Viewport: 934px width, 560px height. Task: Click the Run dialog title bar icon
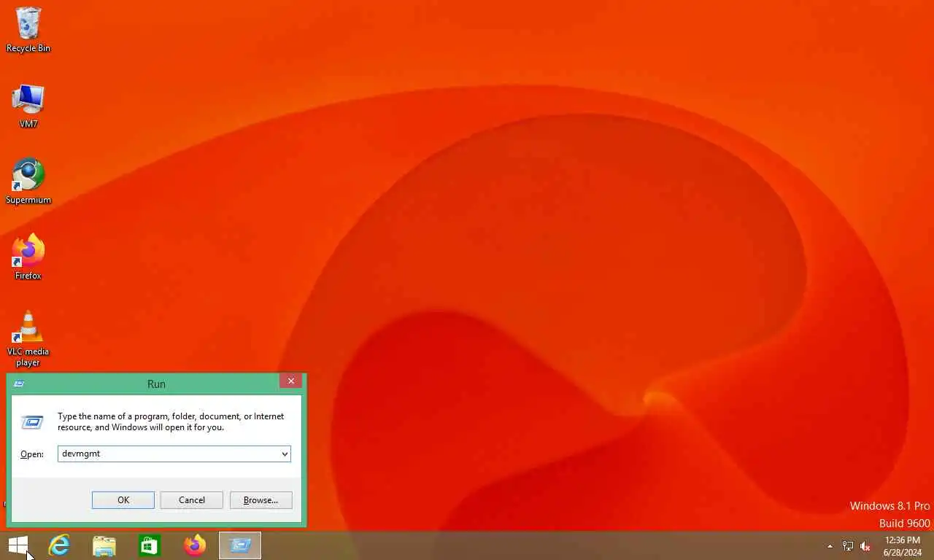pyautogui.click(x=19, y=384)
